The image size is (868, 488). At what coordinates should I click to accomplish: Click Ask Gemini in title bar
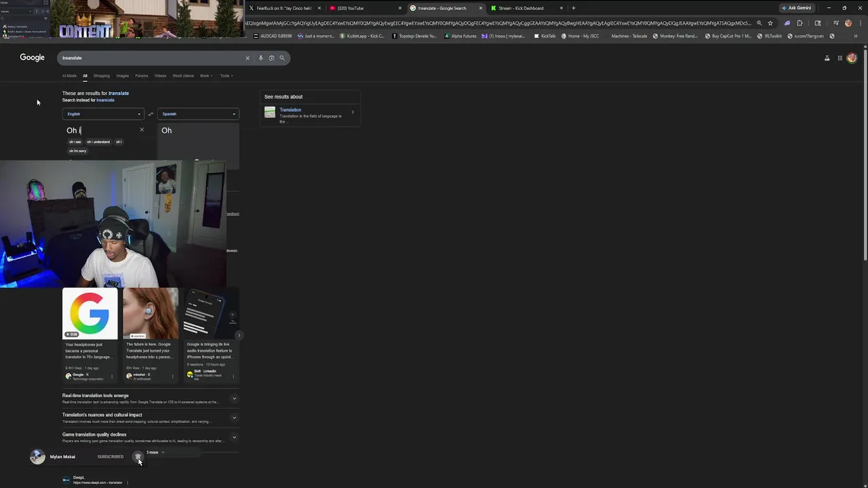pyautogui.click(x=796, y=8)
